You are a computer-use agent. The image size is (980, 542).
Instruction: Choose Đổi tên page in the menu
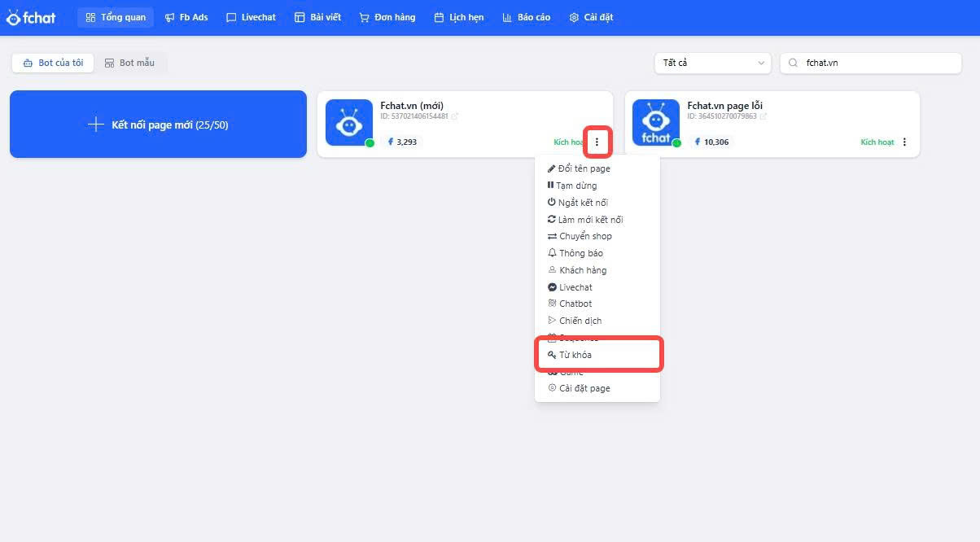pyautogui.click(x=583, y=168)
